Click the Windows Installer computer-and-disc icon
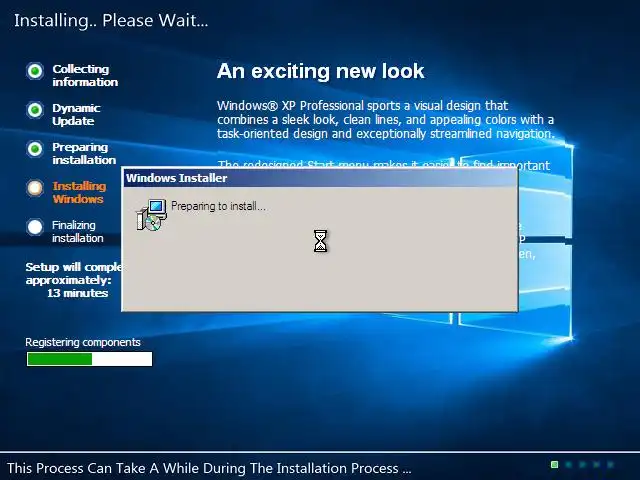This screenshot has height=480, width=640. (x=151, y=215)
